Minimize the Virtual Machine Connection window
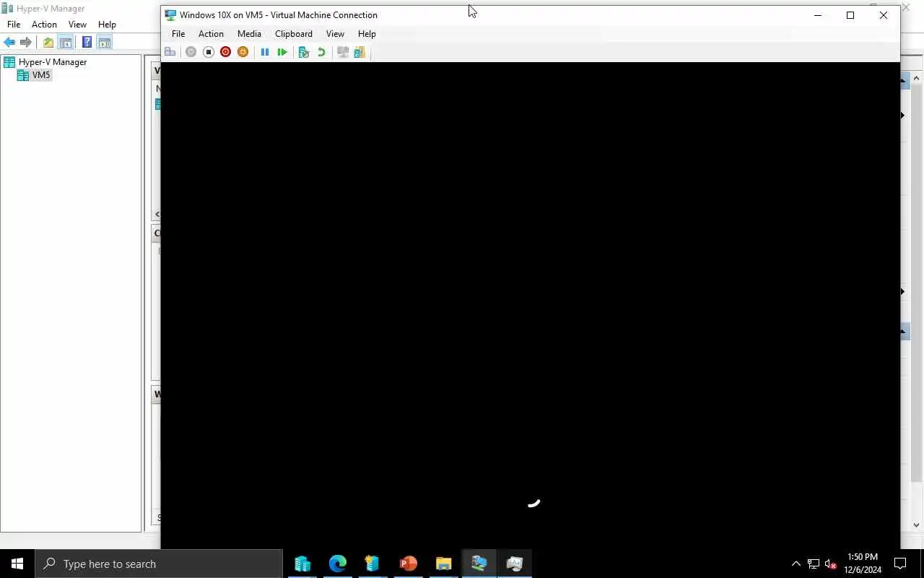Screen dimensions: 924x578 (818, 15)
